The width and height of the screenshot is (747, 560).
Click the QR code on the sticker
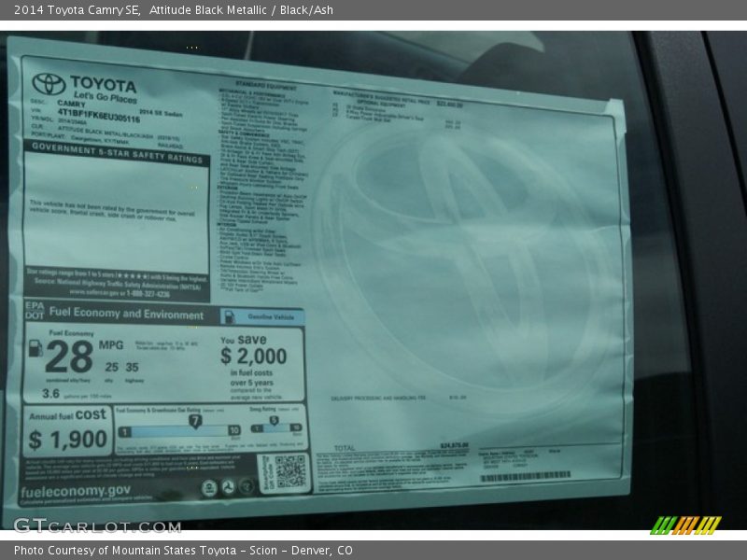(x=290, y=471)
